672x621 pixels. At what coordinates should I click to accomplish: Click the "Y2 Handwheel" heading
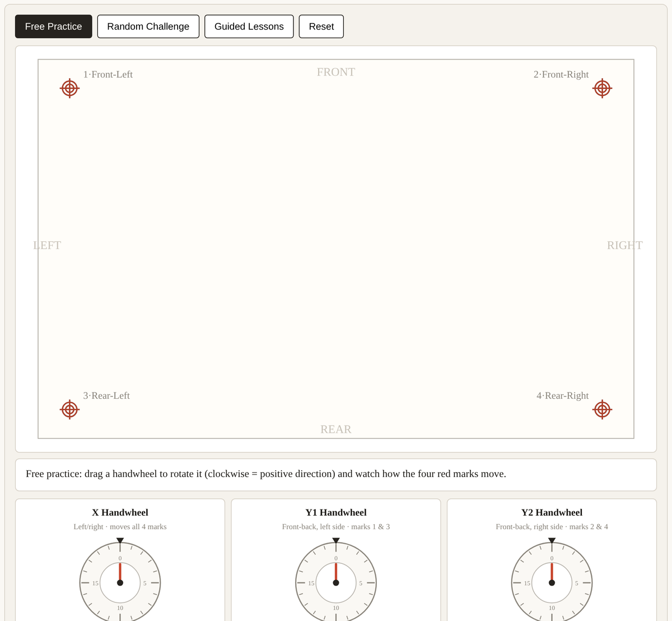(x=552, y=512)
